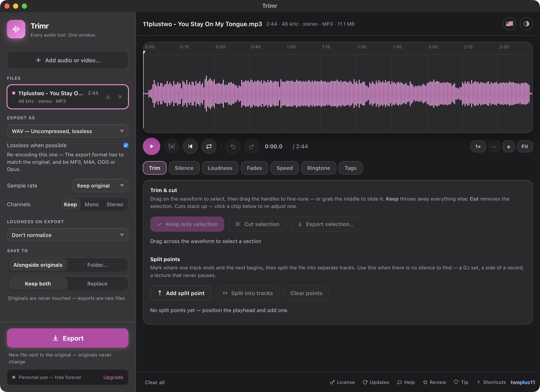Click the Tip heart item
The height and width of the screenshot is (392, 540).
click(x=461, y=382)
